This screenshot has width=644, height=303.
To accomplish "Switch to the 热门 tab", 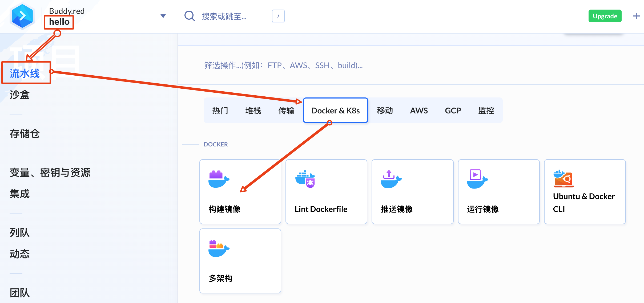I will click(x=220, y=110).
